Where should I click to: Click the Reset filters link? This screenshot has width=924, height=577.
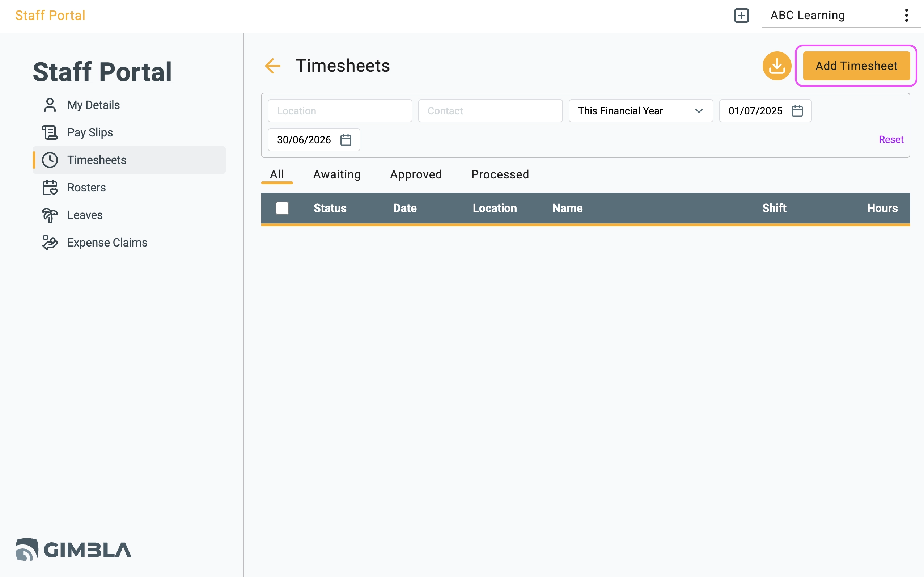(891, 140)
